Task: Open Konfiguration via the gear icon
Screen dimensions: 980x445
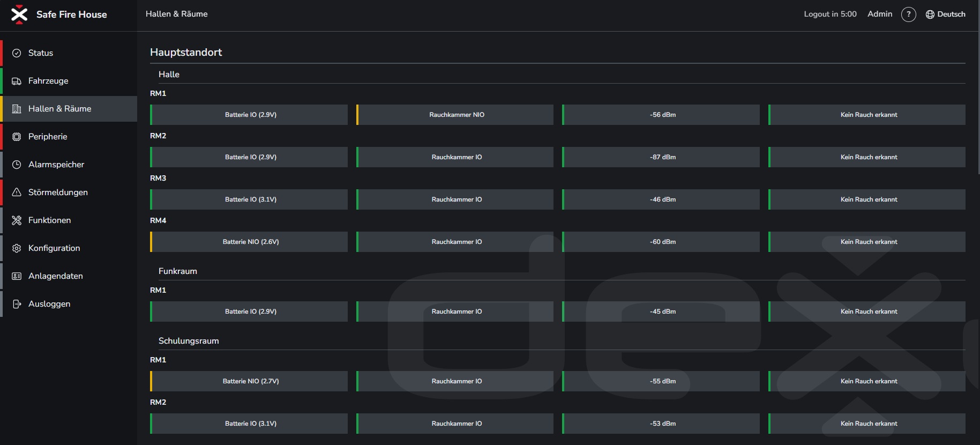Action: pyautogui.click(x=17, y=248)
